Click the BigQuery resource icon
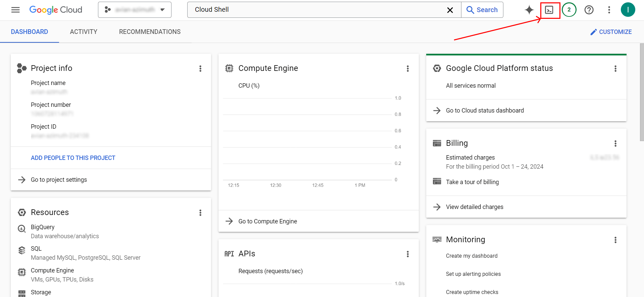The width and height of the screenshot is (644, 297). 22,229
